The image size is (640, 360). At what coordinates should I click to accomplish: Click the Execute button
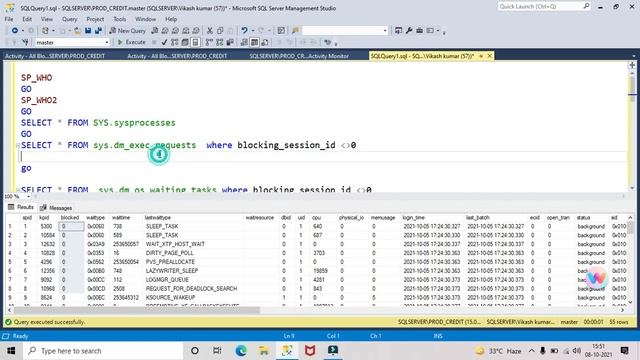pos(131,42)
